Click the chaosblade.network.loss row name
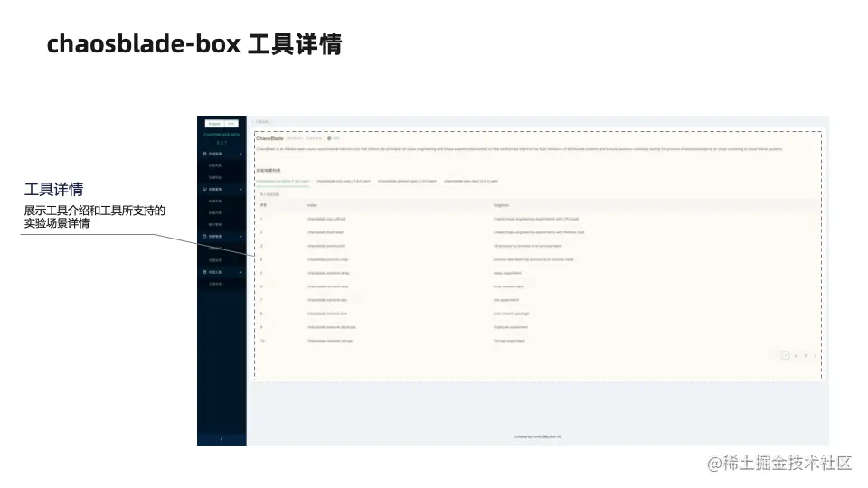This screenshot has width=868, height=488. click(327, 314)
